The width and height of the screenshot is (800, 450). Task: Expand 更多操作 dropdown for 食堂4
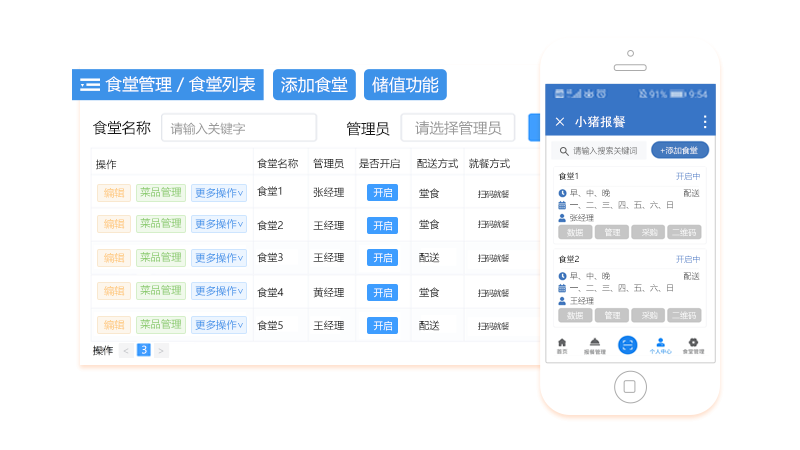219,291
